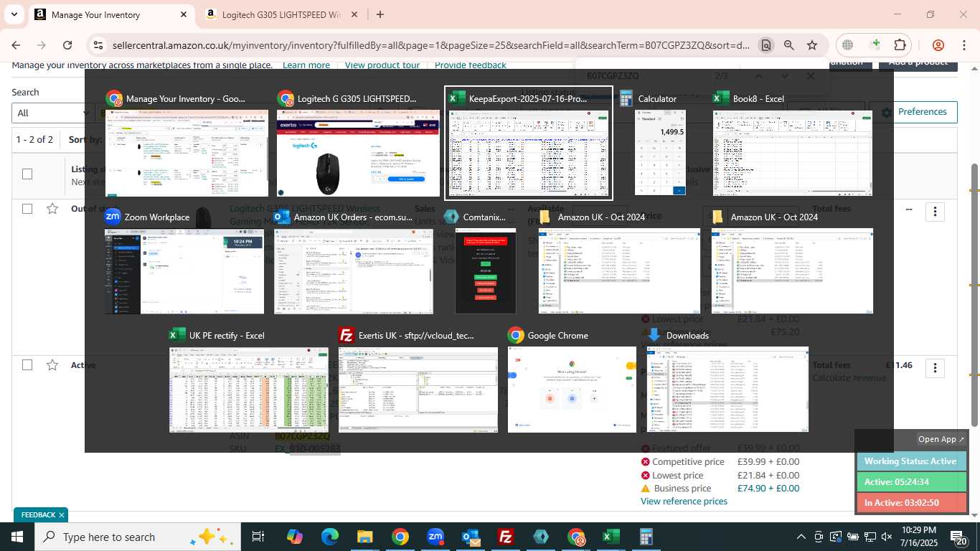Tick the select-all checkbox in the table header

point(27,174)
